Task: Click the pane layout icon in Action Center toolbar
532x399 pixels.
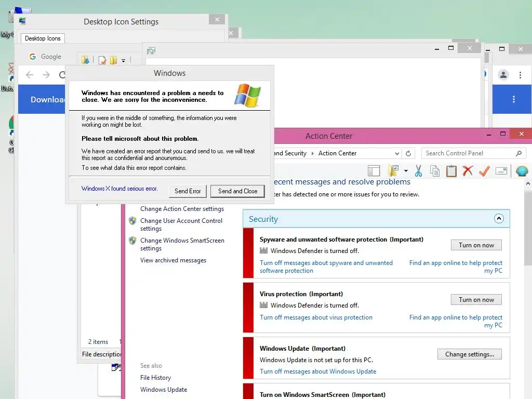Action: pyautogui.click(x=374, y=171)
